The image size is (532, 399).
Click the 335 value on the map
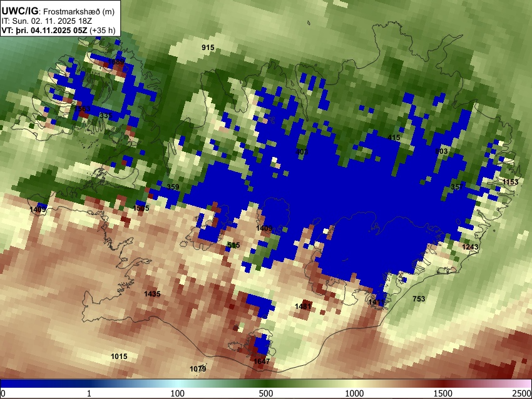(106, 116)
